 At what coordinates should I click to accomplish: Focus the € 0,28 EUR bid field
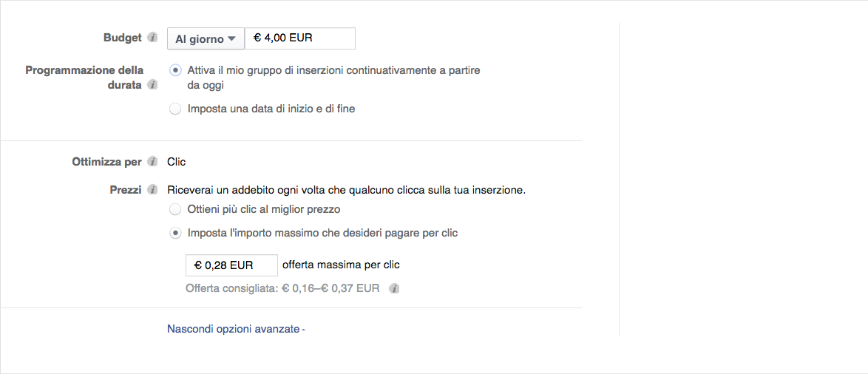231,265
